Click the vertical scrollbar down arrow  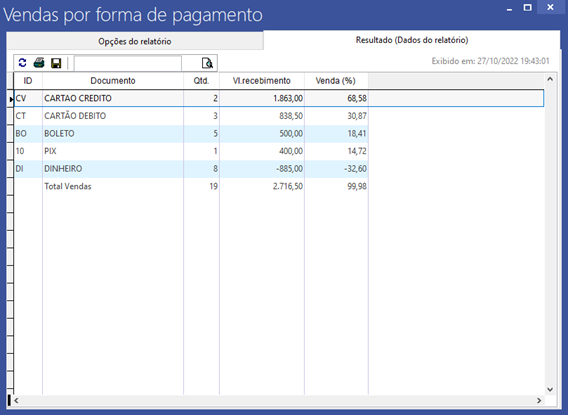[x=550, y=390]
